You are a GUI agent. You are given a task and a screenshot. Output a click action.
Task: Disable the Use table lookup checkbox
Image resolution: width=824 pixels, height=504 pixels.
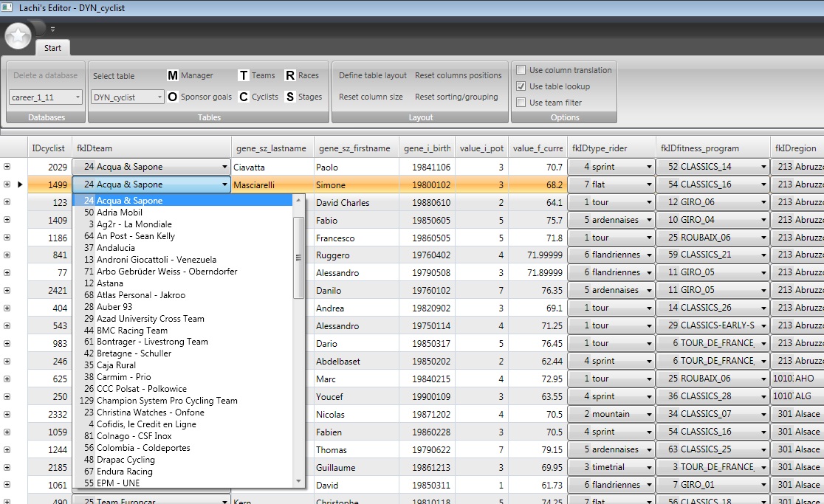click(x=521, y=86)
